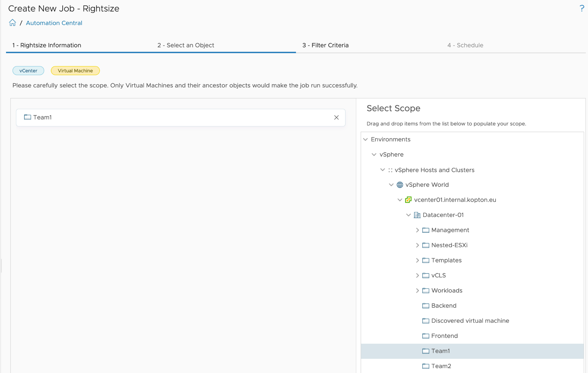Collapse the Environments tree node
Image resolution: width=588 pixels, height=373 pixels.
(x=365, y=139)
